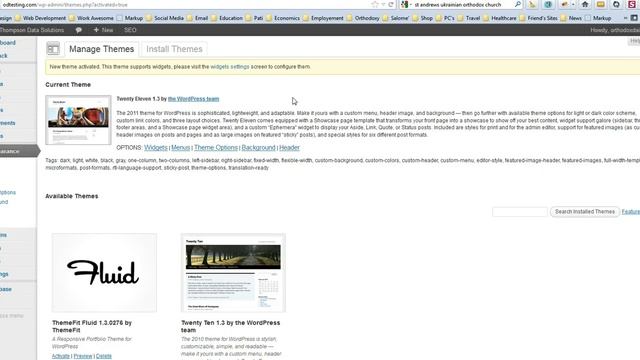Open Header options link

click(x=289, y=148)
